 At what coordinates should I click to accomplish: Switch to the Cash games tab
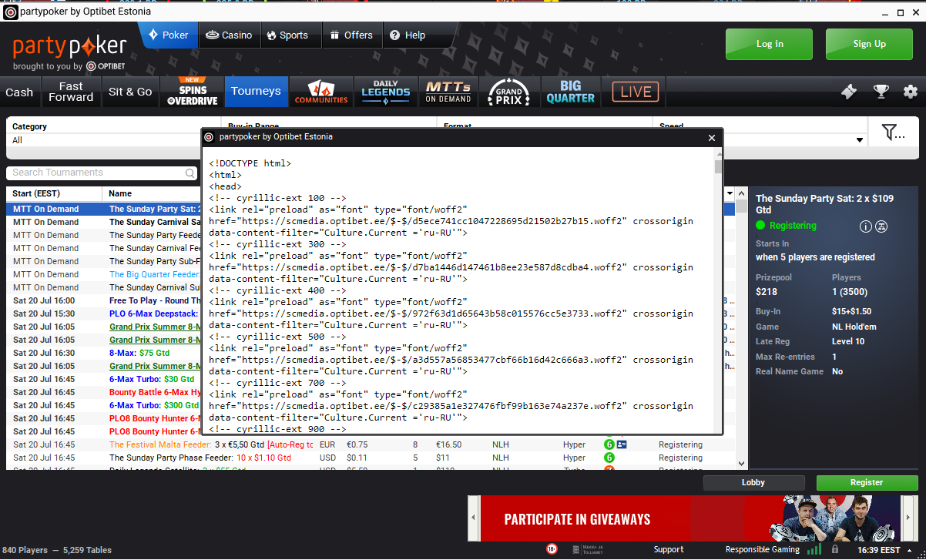coord(19,92)
